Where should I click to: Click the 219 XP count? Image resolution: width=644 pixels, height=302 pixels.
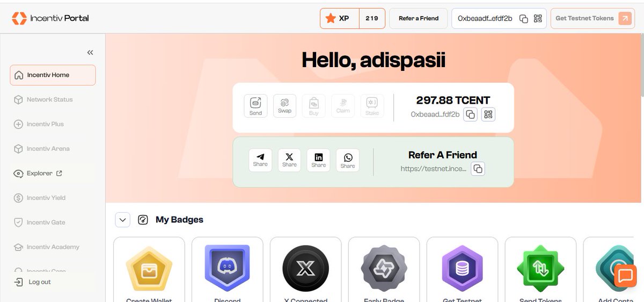[372, 18]
